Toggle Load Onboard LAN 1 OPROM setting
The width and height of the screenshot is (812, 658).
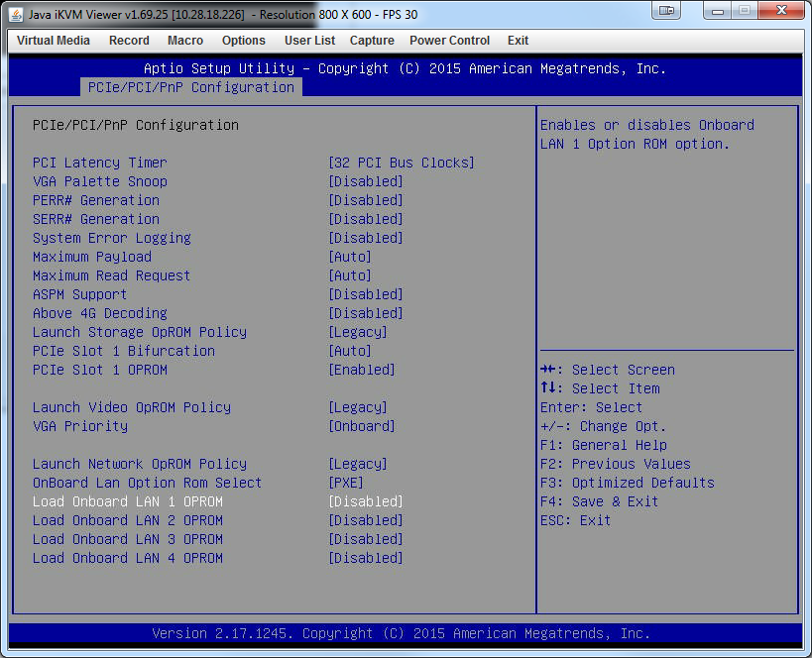point(127,501)
